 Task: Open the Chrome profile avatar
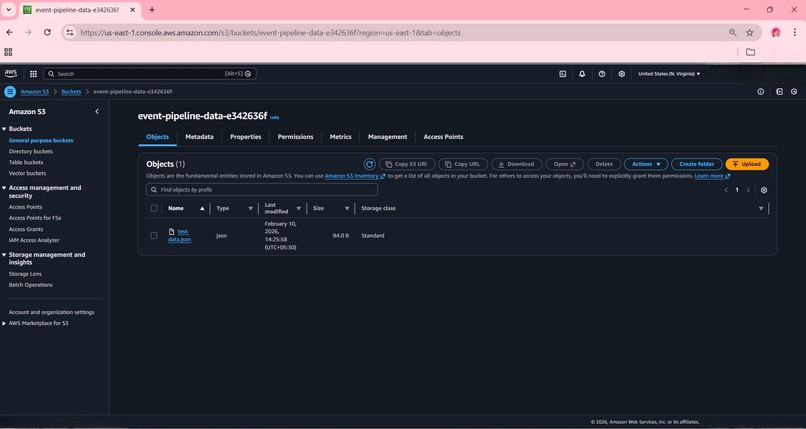[x=776, y=32]
